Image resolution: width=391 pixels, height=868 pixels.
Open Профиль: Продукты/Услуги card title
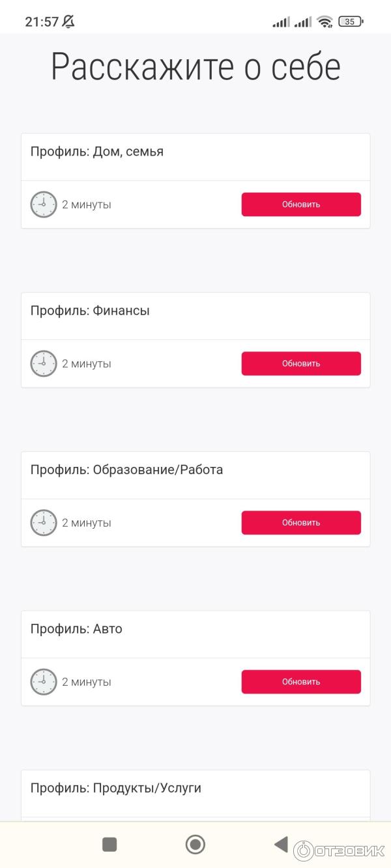coord(116,788)
